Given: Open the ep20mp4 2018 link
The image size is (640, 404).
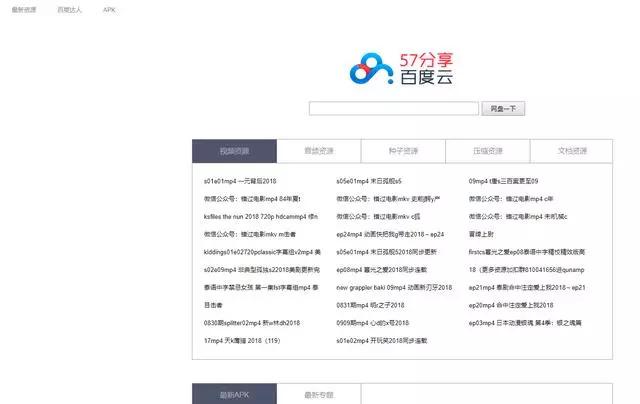Looking at the screenshot, I should [511, 305].
